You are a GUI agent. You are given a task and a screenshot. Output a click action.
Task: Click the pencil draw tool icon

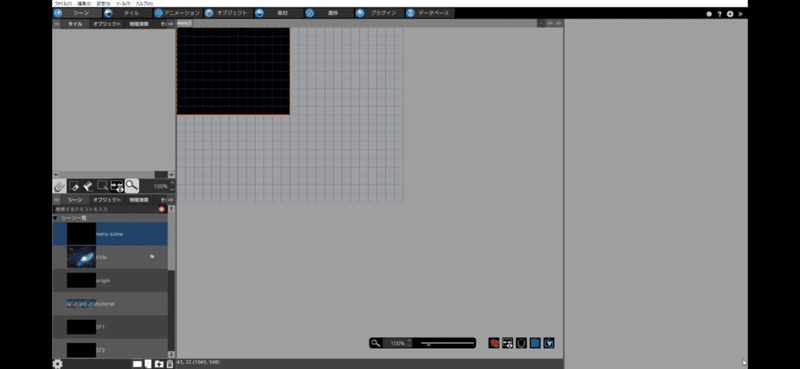[x=59, y=186]
